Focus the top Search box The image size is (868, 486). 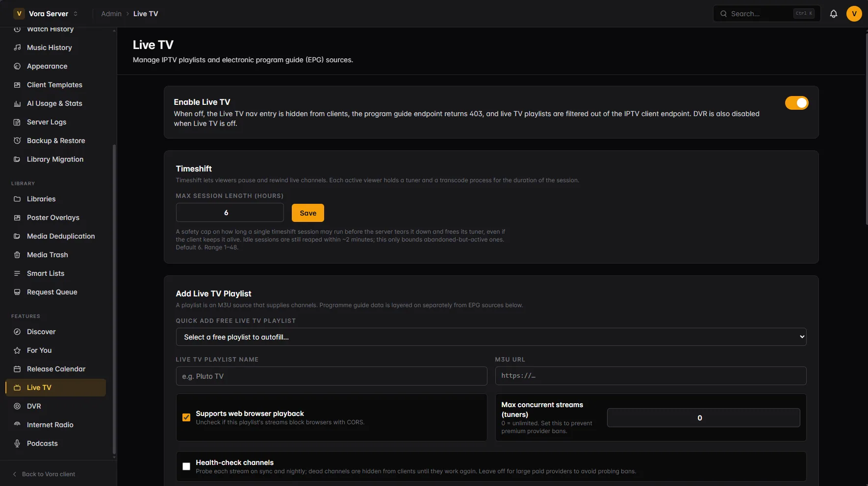pyautogui.click(x=767, y=14)
